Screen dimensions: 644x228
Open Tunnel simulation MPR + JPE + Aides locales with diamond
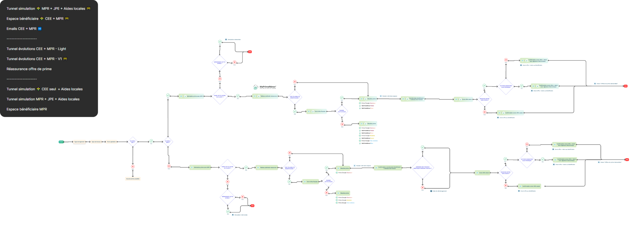(48, 9)
